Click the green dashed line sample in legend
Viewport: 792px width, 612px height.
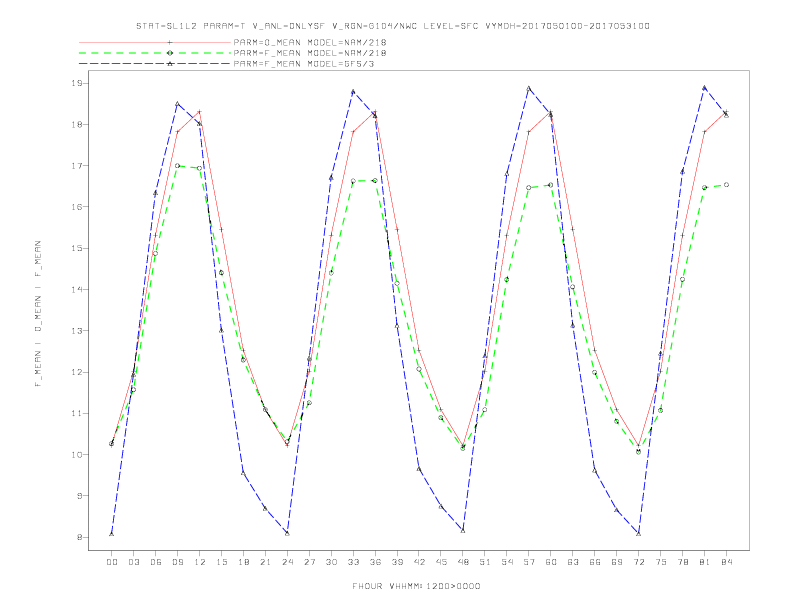[155, 53]
